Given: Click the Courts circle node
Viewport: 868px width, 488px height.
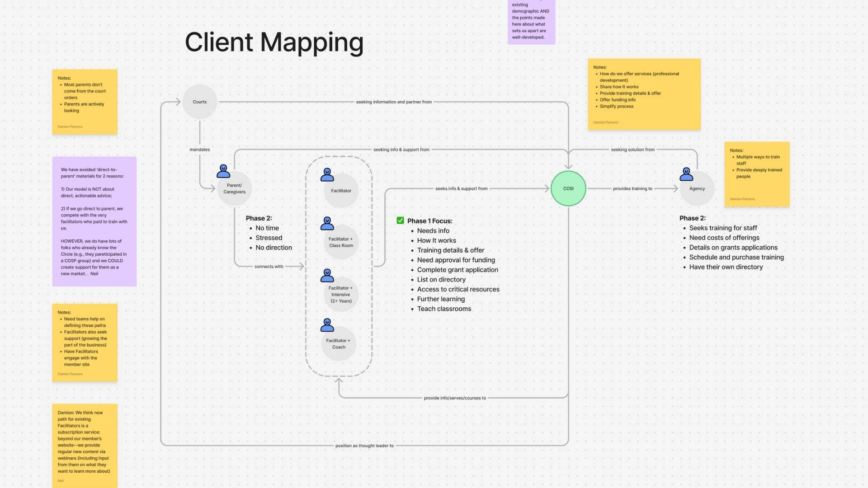Looking at the screenshot, I should pos(199,102).
